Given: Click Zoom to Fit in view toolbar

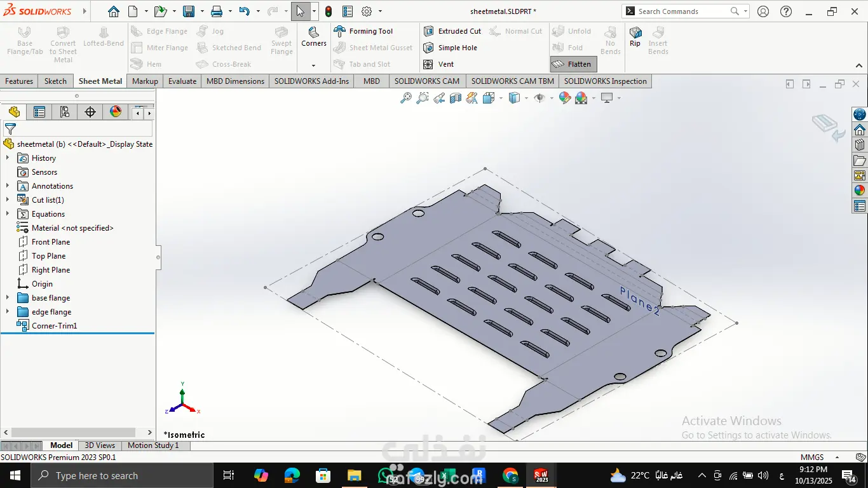Looking at the screenshot, I should (x=405, y=98).
